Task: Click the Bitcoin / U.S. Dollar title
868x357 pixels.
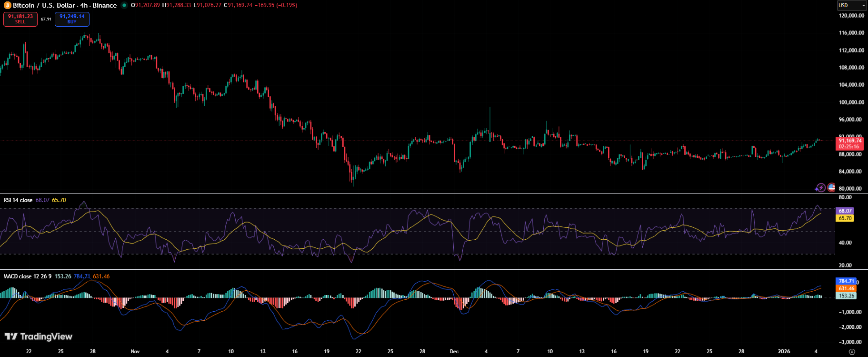Action: click(x=64, y=5)
